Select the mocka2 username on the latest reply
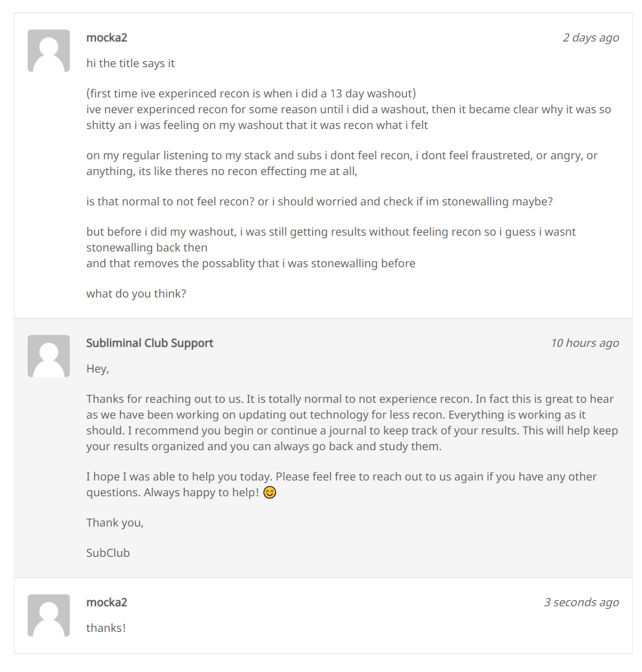Image resolution: width=642 pixels, height=672 pixels. pyautogui.click(x=107, y=603)
